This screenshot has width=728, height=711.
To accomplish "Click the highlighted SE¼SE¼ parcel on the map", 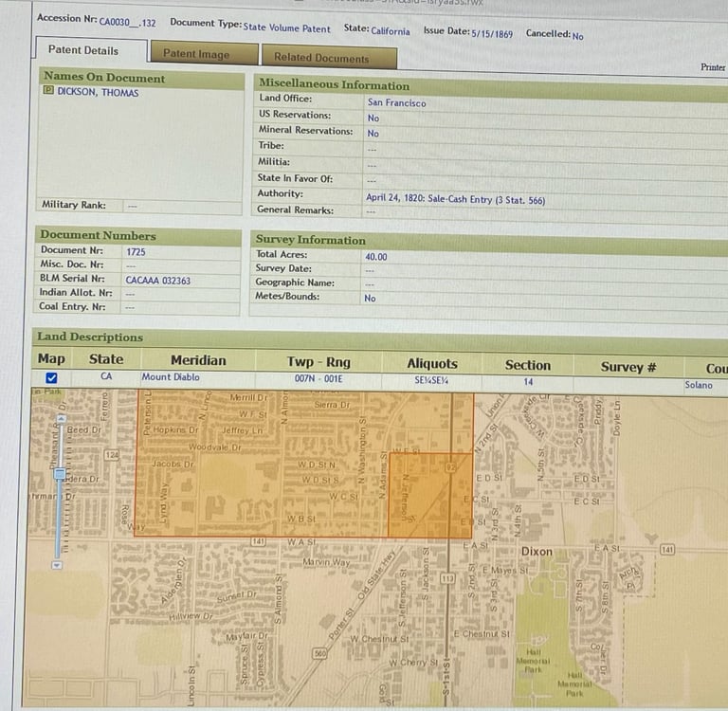I will (x=430, y=495).
